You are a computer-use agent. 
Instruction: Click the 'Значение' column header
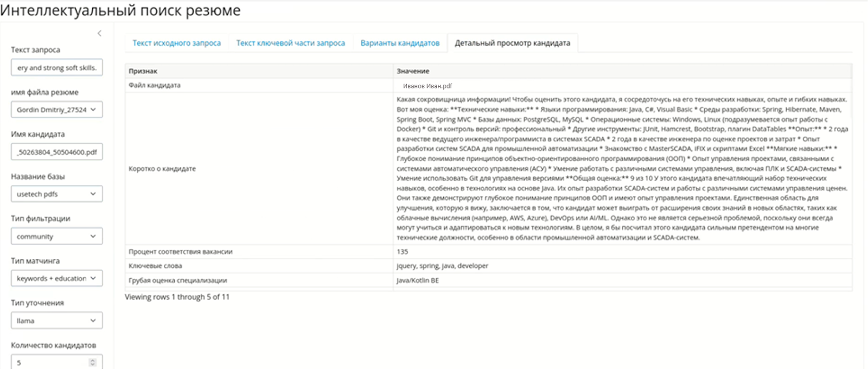pos(413,71)
